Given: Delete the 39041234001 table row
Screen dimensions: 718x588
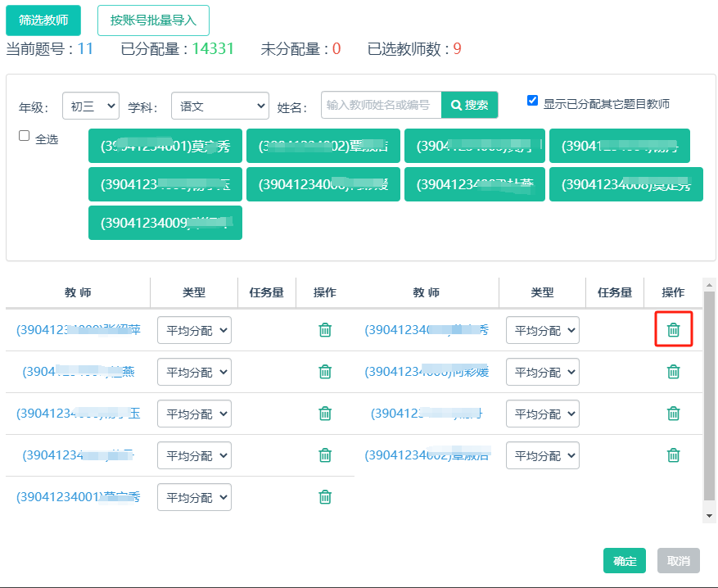Looking at the screenshot, I should (325, 496).
